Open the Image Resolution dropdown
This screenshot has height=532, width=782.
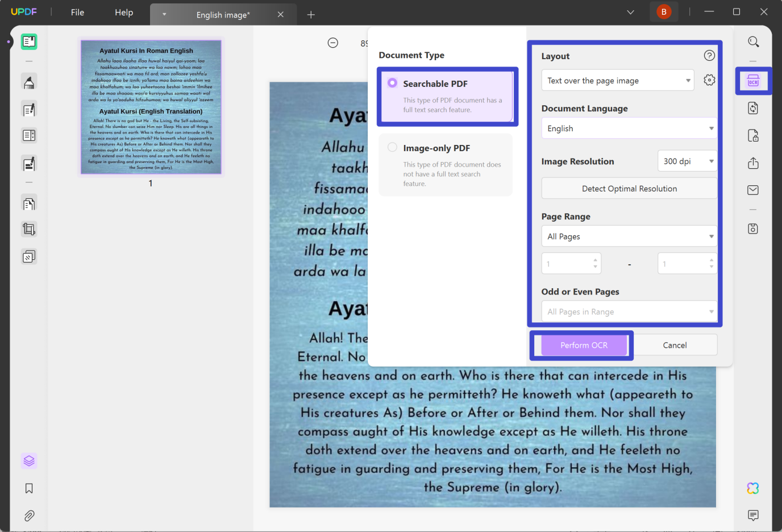click(687, 161)
